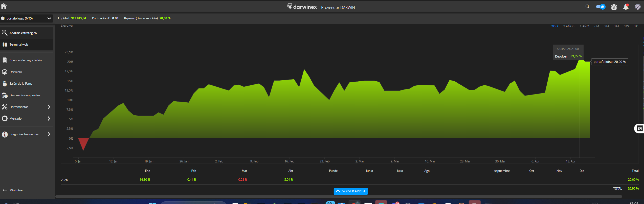Expand the portafoliotsp (MT5) account dropdown
This screenshot has height=204, width=644.
coord(26,18)
